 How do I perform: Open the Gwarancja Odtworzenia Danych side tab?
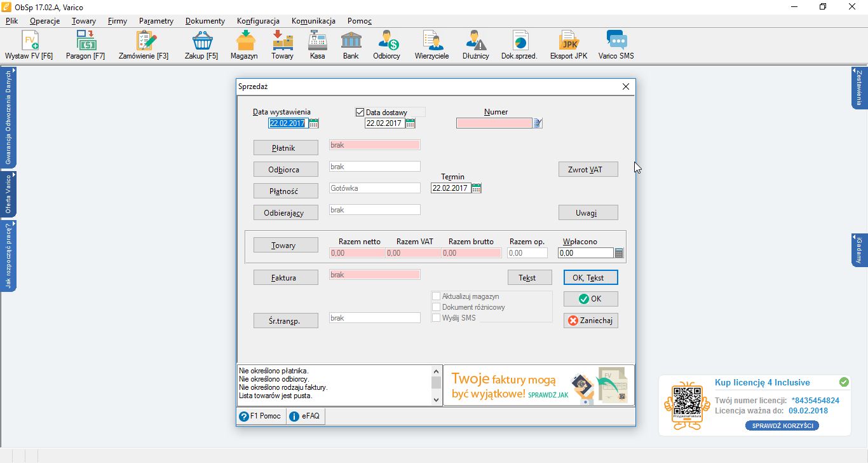click(8, 118)
